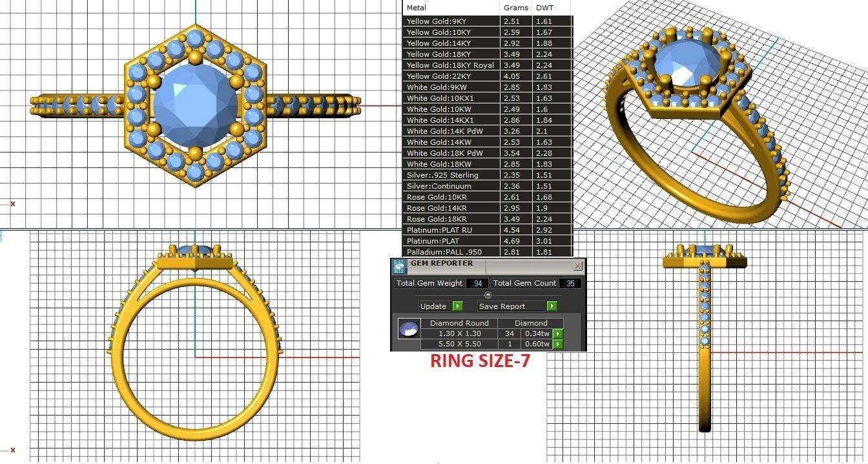Click the 'Total Gem Weight' label
This screenshot has height=464, width=868.
429,283
